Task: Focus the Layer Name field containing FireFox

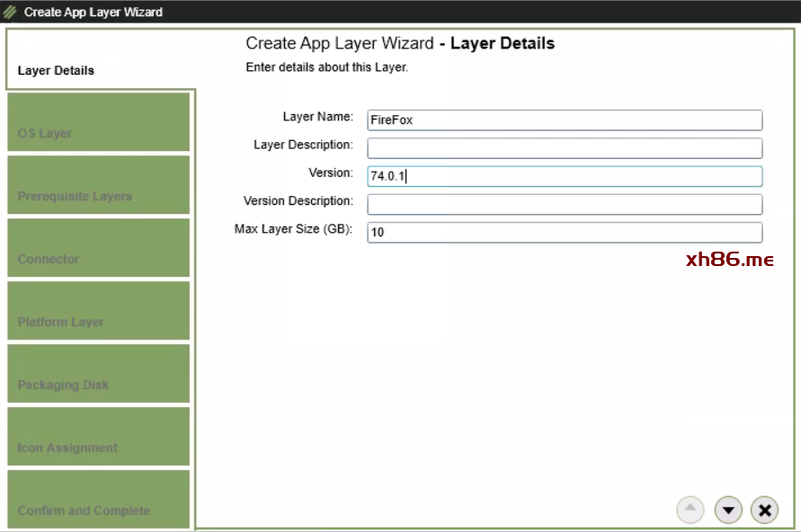Action: pyautogui.click(x=565, y=120)
